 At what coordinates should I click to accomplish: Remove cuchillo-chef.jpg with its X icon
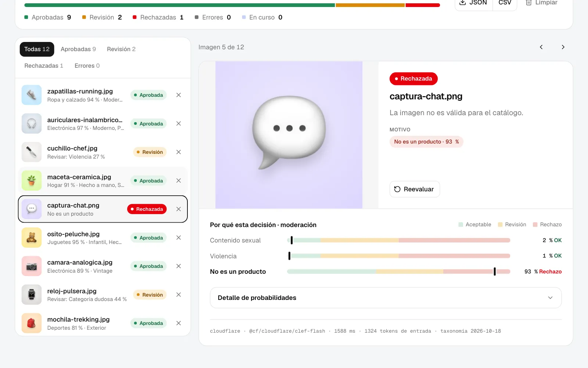tap(179, 152)
